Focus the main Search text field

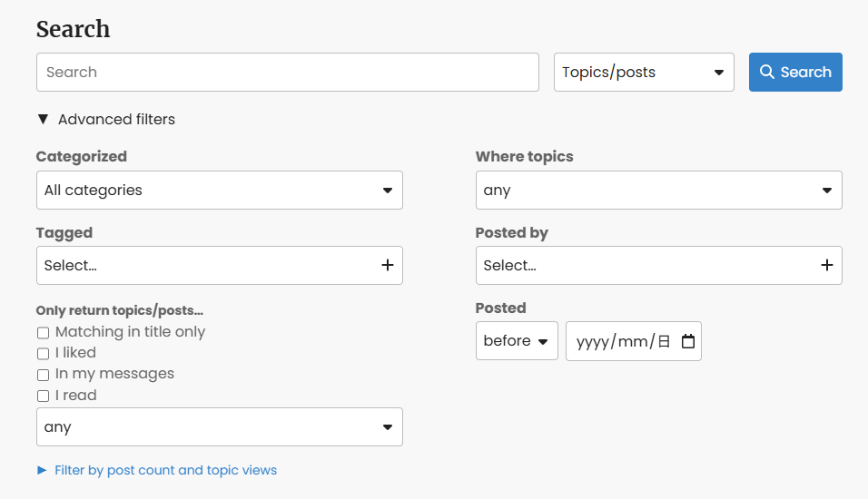[x=287, y=72]
